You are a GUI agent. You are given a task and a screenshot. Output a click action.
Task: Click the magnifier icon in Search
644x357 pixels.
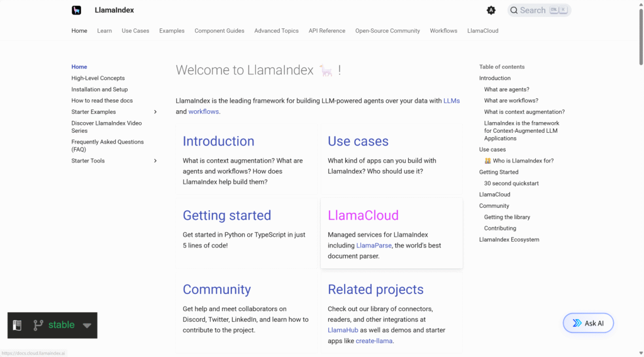pos(514,10)
